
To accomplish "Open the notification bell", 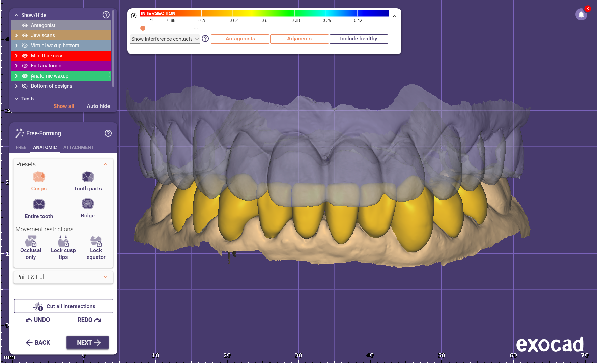I will [581, 14].
